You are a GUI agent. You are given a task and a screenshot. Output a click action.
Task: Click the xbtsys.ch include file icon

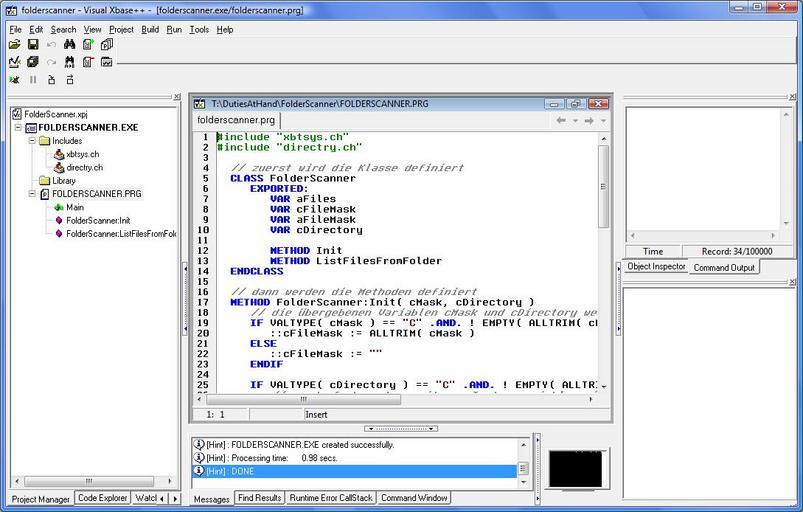pyautogui.click(x=59, y=154)
